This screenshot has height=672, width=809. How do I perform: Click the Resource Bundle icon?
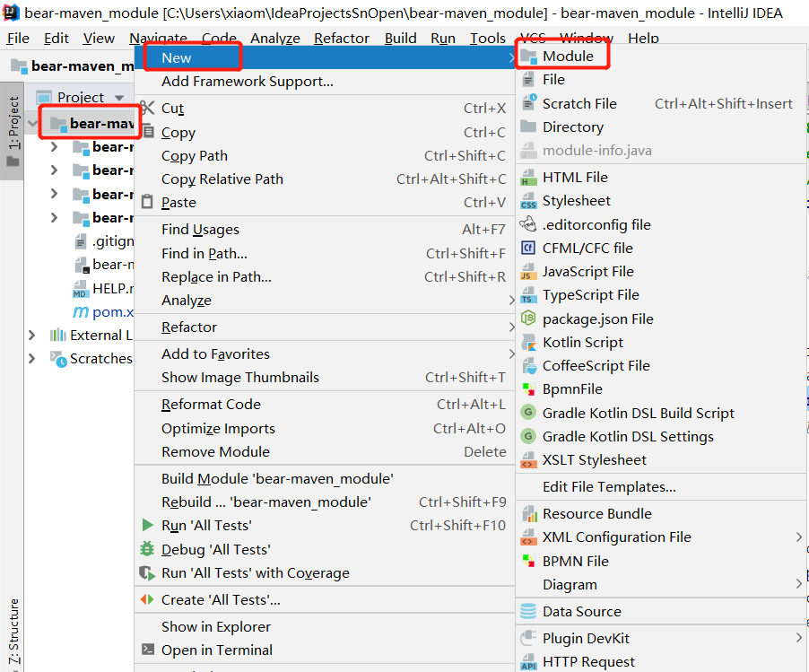click(528, 513)
